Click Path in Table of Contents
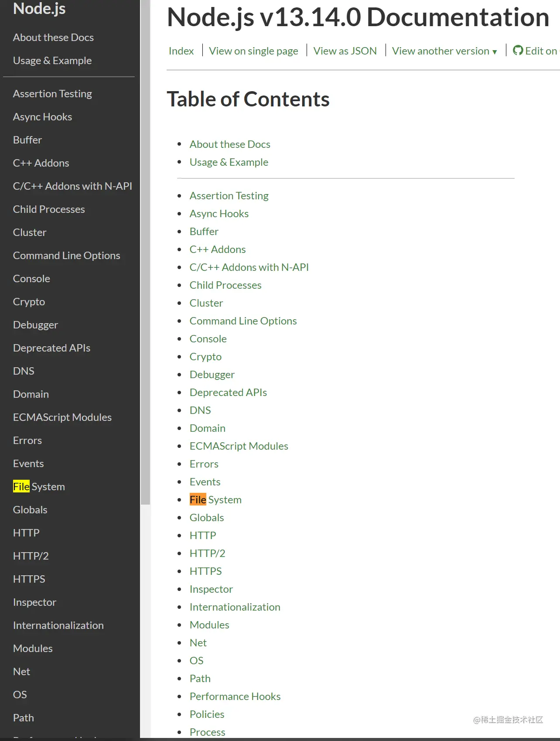 [200, 679]
